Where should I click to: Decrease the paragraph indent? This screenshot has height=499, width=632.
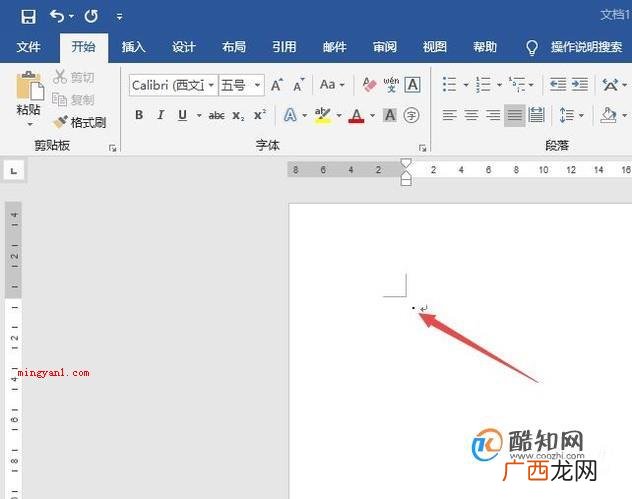[558, 85]
